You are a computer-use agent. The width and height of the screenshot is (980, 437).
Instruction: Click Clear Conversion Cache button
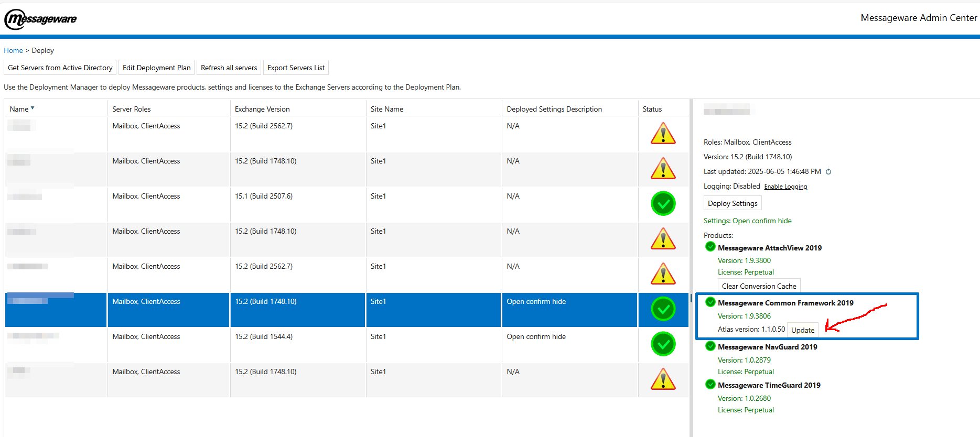(759, 286)
